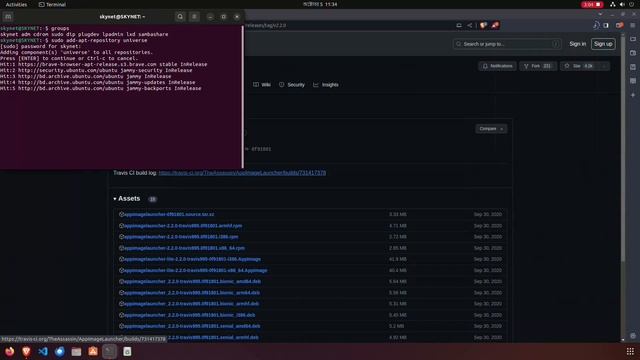Image resolution: width=640 pixels, height=360 pixels.
Task: Open the text editor dock icon
Action: 127,351
